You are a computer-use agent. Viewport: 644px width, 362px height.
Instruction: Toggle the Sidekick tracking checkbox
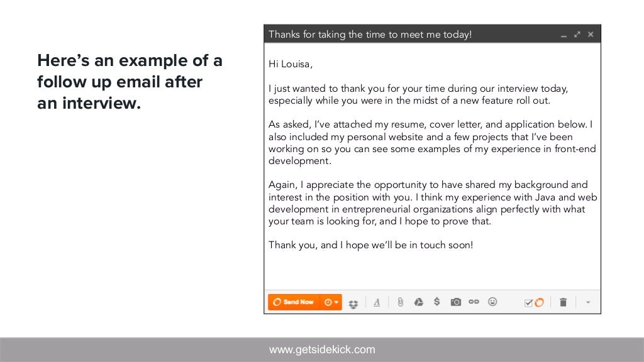pyautogui.click(x=528, y=303)
